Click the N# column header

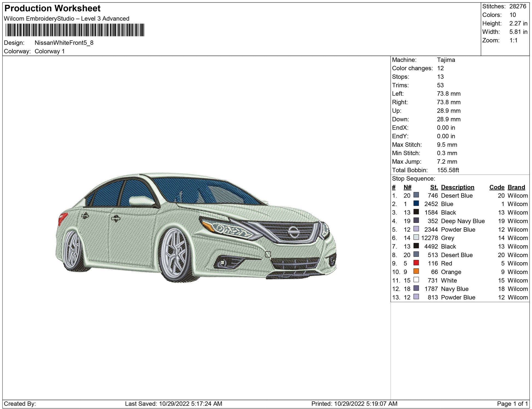(x=407, y=187)
